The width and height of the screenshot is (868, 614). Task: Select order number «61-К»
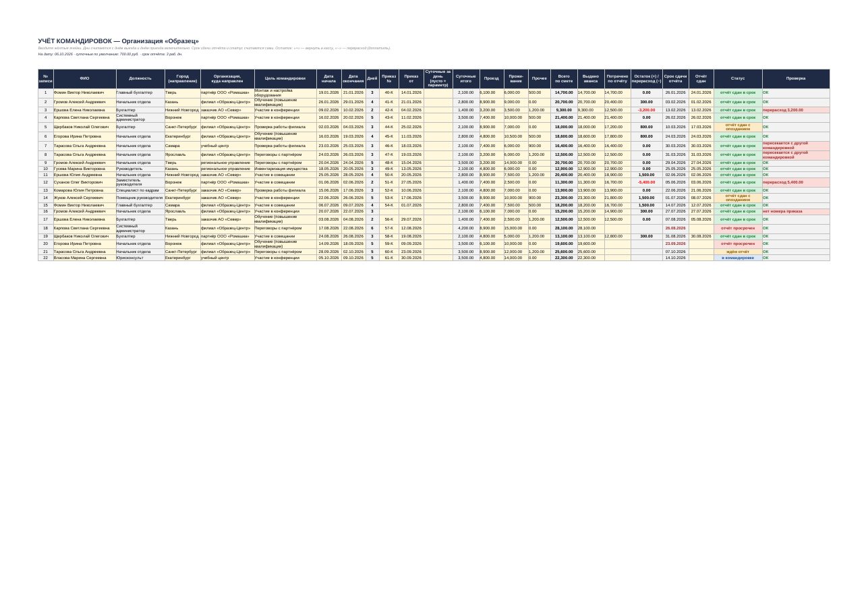coord(389,258)
